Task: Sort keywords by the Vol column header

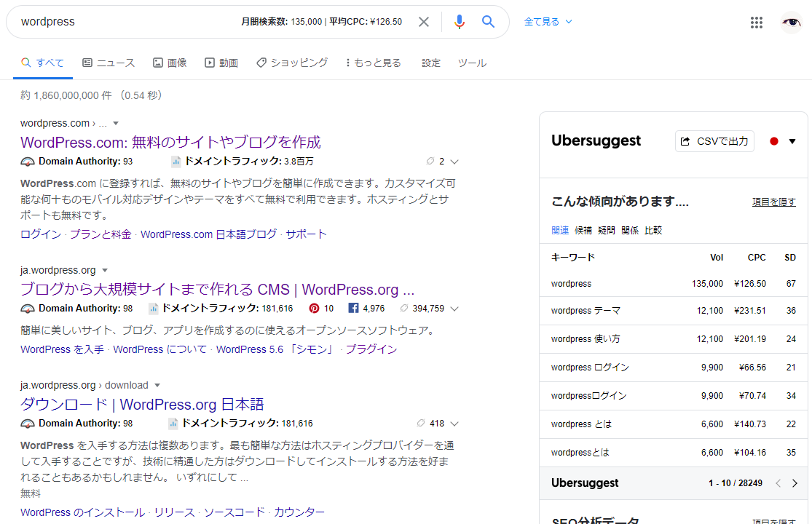Action: 717,258
